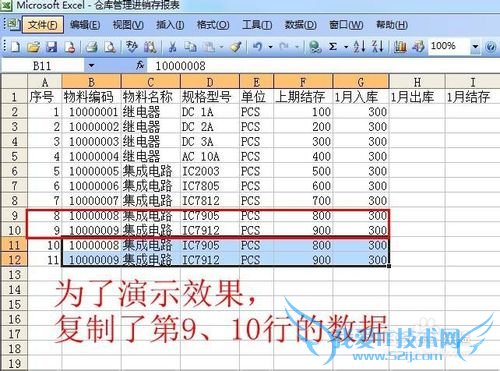
Task: Undo the last action
Action: [257, 47]
